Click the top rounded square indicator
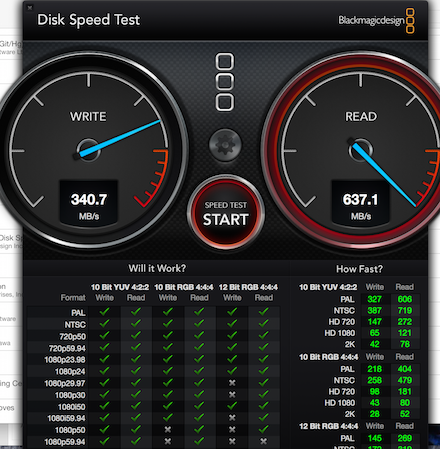440x449 pixels. pyautogui.click(x=225, y=61)
